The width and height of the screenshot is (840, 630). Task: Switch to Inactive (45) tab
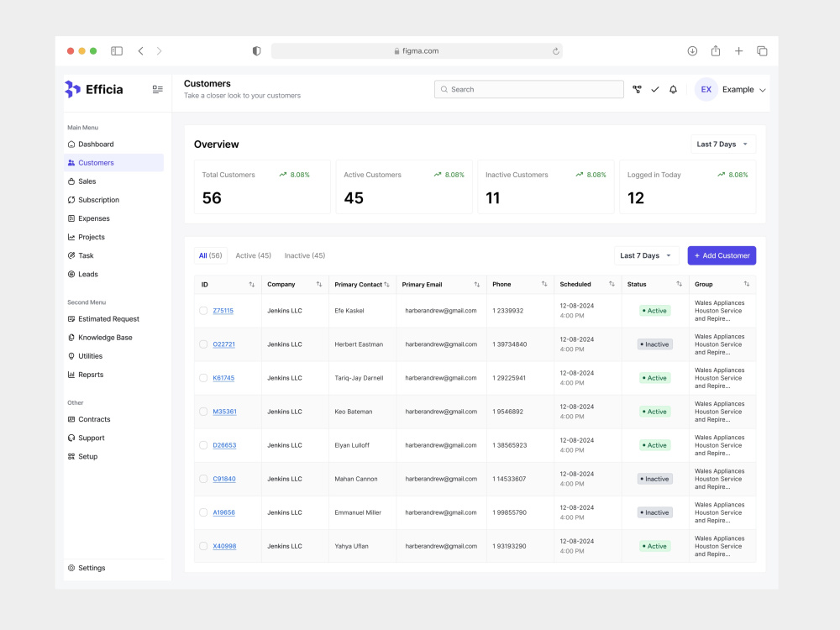pyautogui.click(x=305, y=255)
